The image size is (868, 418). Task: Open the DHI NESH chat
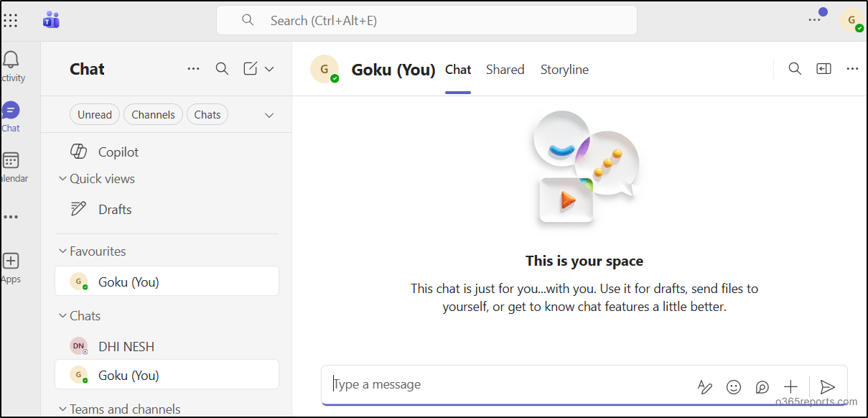(167, 346)
